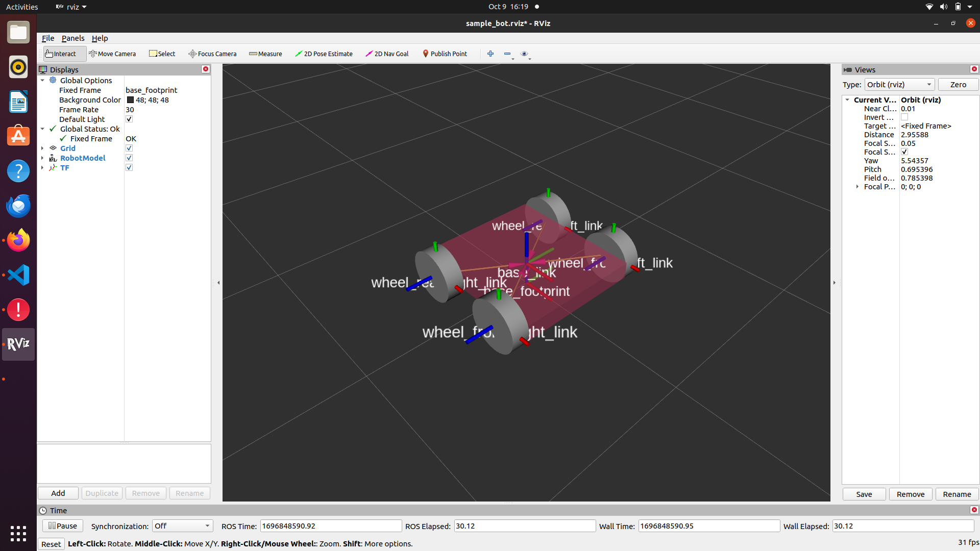Viewport: 980px width, 551px height.
Task: Choose the 2D Pose Estimate tool
Action: [324, 54]
